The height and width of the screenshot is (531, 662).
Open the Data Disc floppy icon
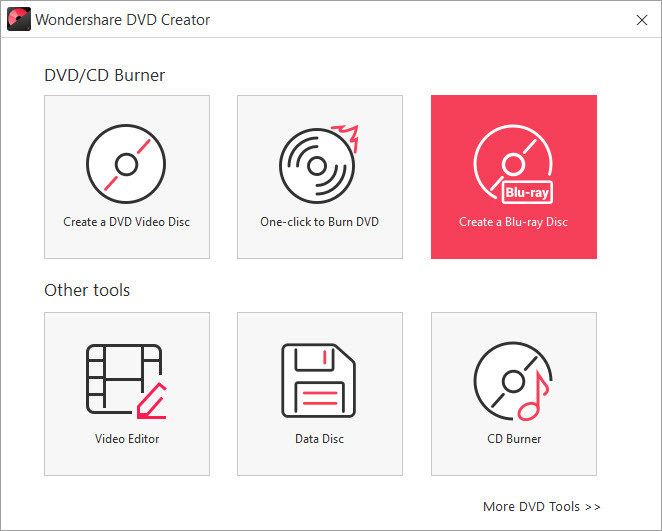(x=319, y=382)
